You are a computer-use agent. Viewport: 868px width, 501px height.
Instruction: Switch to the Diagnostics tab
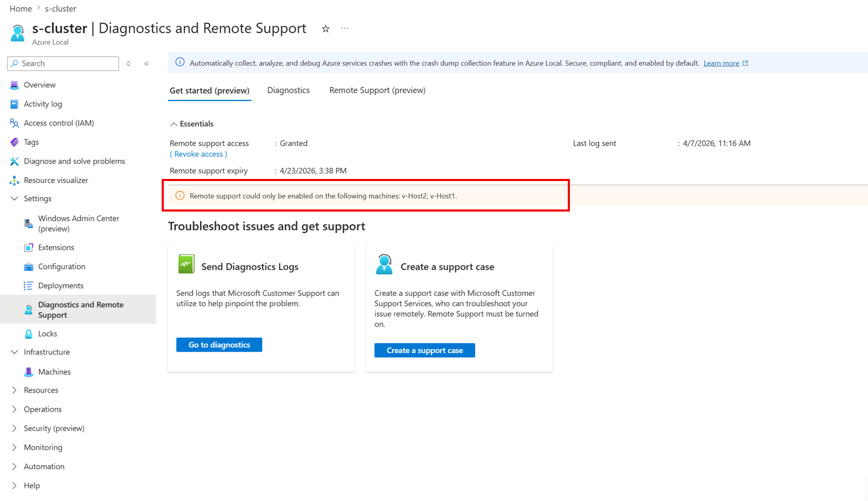point(288,91)
